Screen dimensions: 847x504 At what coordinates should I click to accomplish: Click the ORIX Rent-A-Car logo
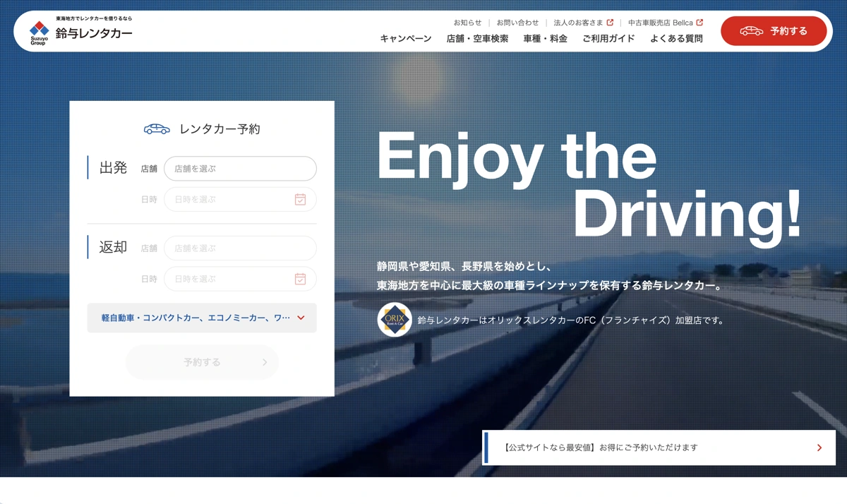395,320
